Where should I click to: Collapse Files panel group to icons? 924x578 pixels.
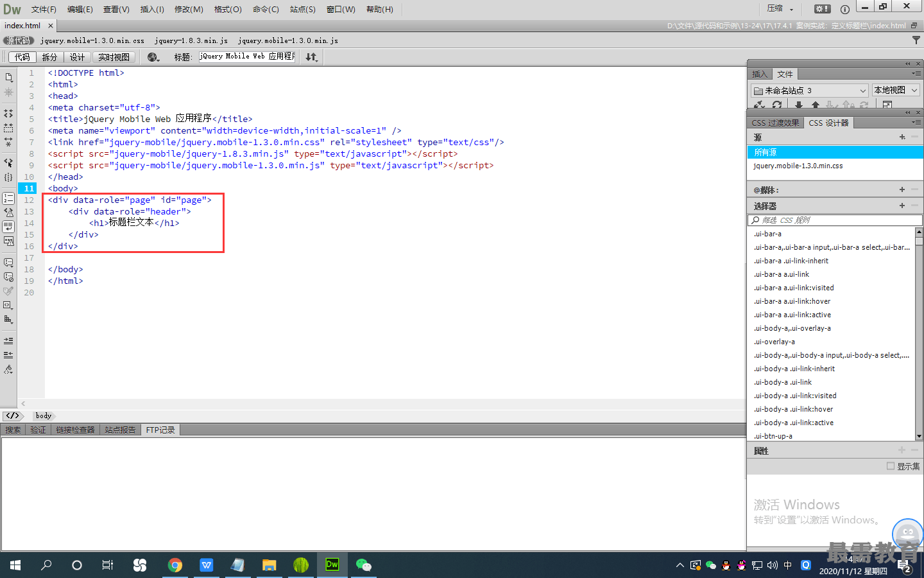(907, 64)
